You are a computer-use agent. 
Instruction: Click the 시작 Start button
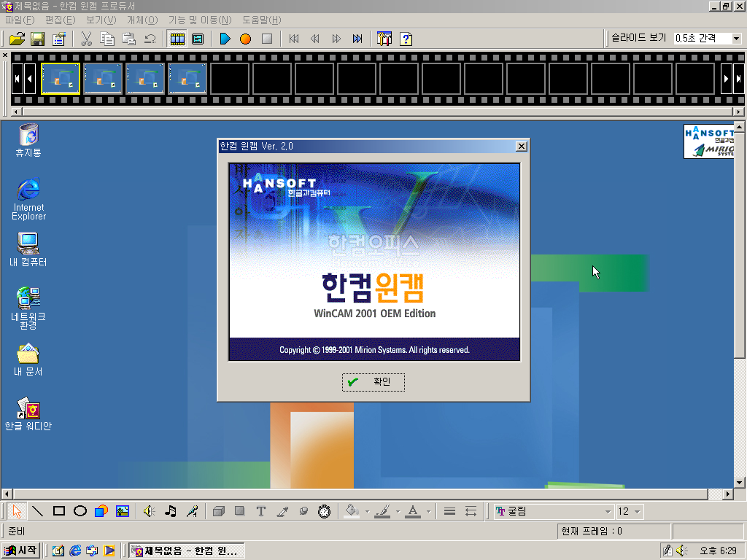pos(20,551)
